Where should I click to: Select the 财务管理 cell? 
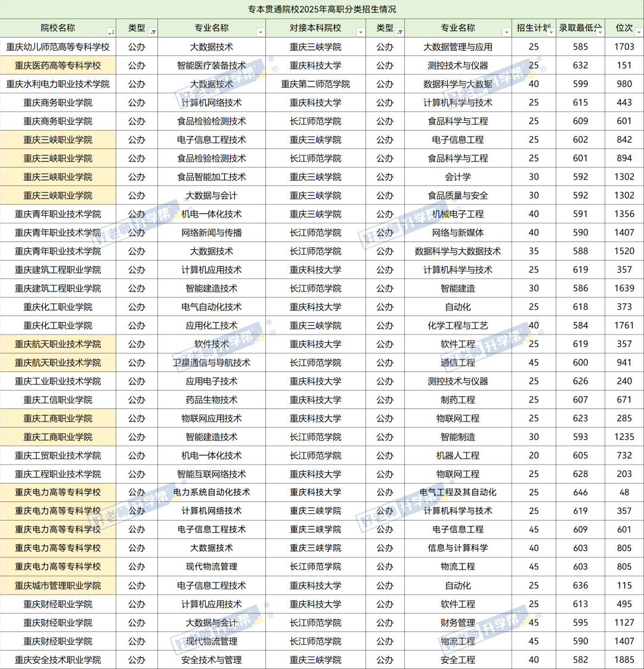pyautogui.click(x=458, y=622)
